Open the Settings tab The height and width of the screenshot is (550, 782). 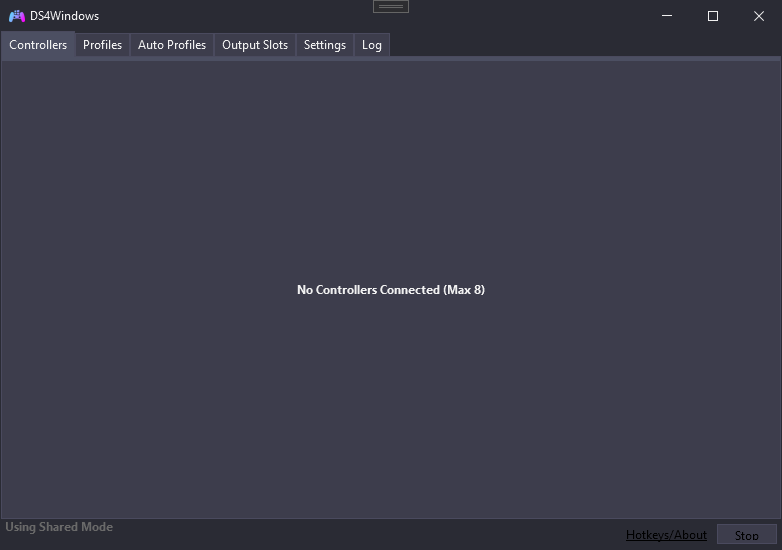point(325,45)
